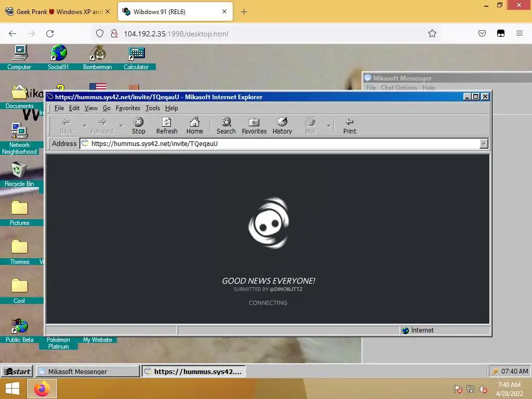Viewport: 532px width, 399px height.
Task: Launch the Bomberman desktop shortcut
Action: 97,57
